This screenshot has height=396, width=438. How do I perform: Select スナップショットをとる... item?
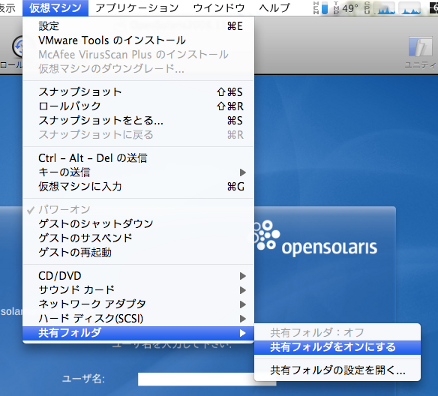[x=138, y=120]
